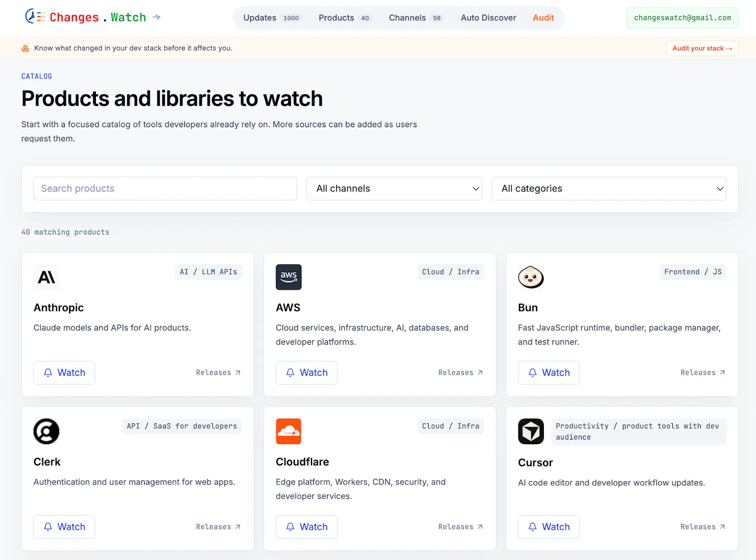
Task: Click the arrow icon next to AWS Releases
Action: (x=480, y=372)
